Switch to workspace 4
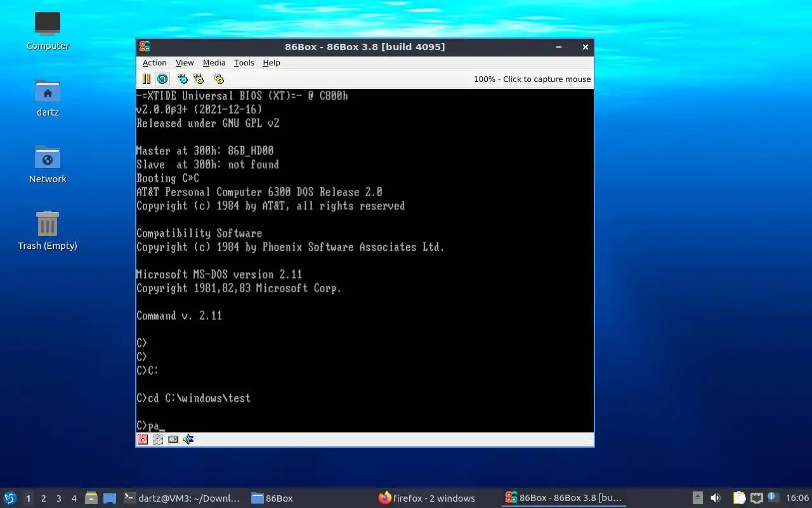 [x=74, y=498]
